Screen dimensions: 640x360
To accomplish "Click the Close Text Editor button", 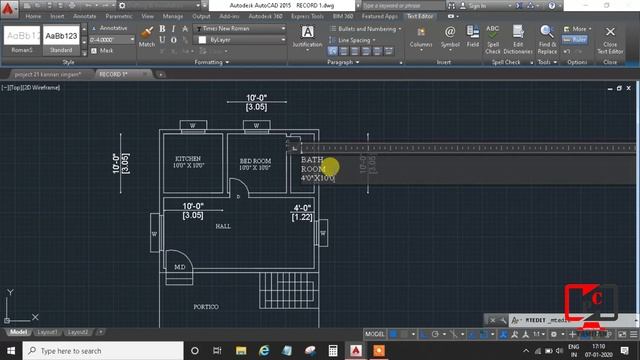I will pyautogui.click(x=610, y=40).
